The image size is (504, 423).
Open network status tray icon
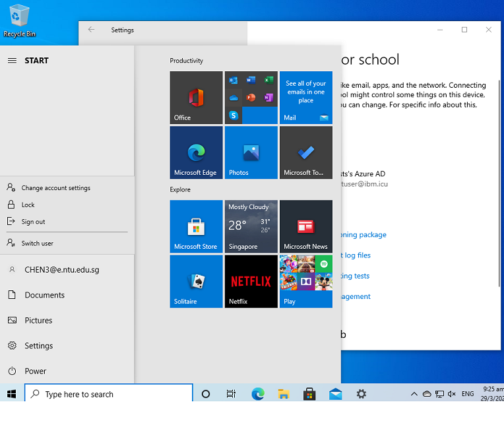(439, 394)
